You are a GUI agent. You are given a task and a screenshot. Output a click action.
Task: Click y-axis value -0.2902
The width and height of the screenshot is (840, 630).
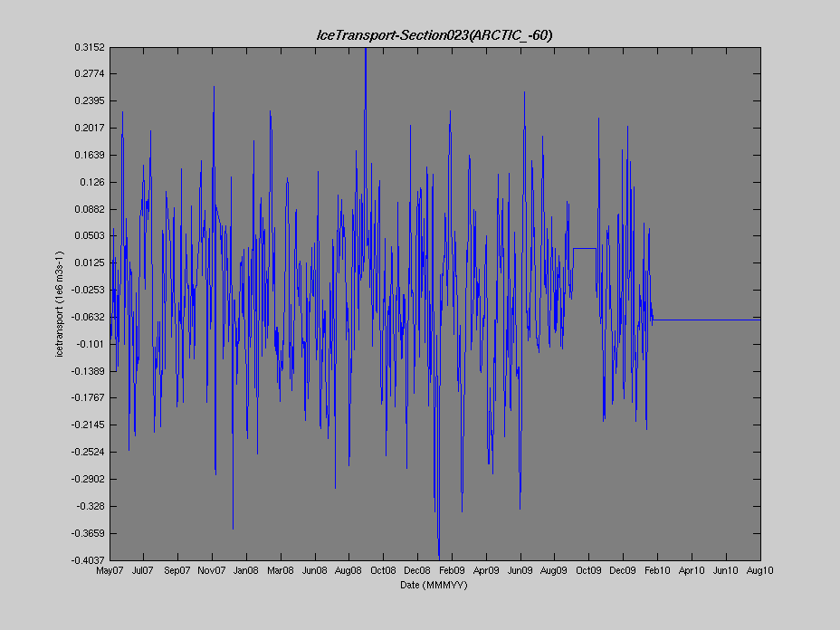coord(88,479)
